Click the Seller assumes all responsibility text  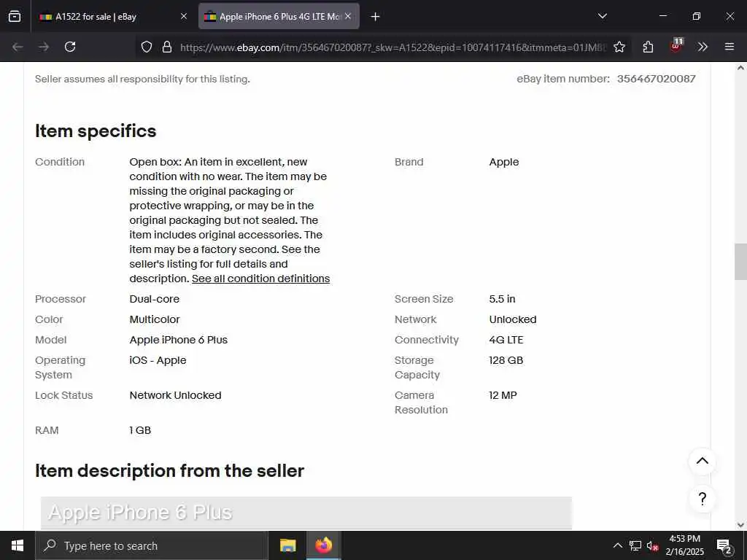click(x=142, y=79)
